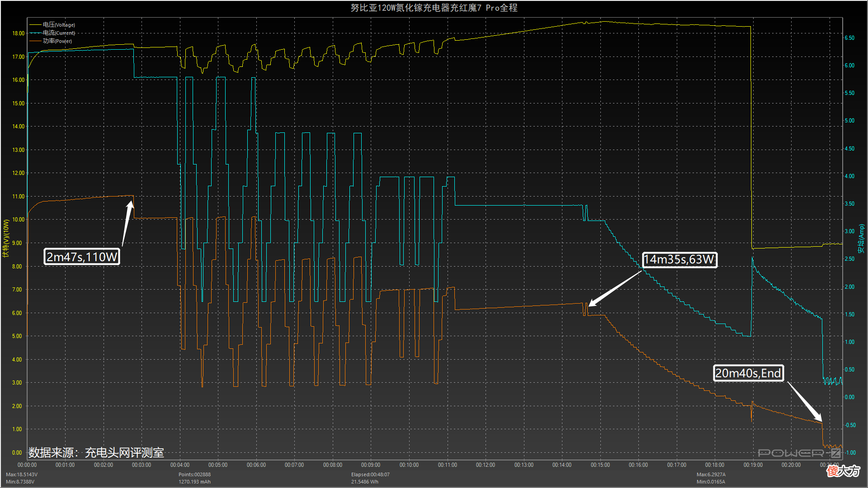Click the 15.00 voltage axis tick label
Screen dimensions: 868x488
click(x=19, y=103)
